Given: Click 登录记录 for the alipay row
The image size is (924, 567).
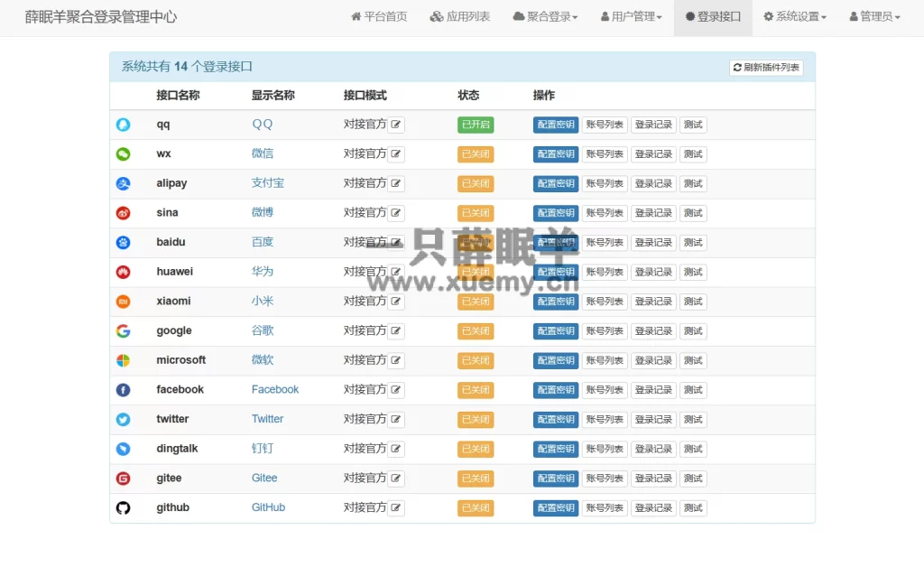Looking at the screenshot, I should click(653, 183).
